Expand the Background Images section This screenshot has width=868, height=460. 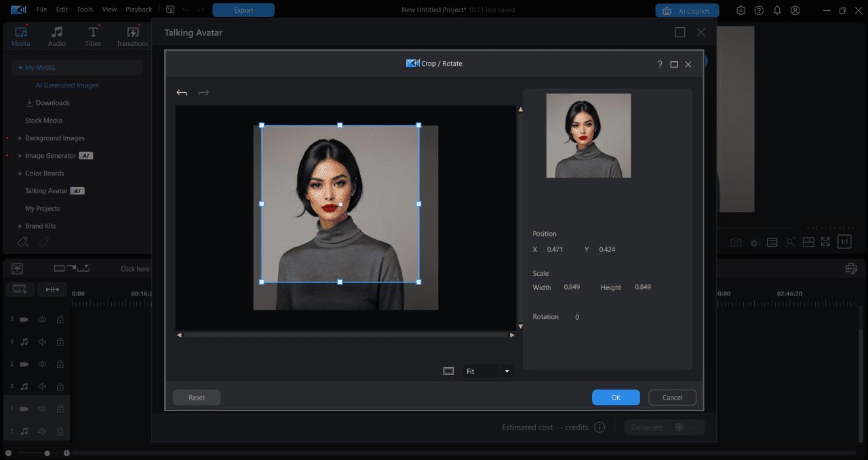[19, 138]
